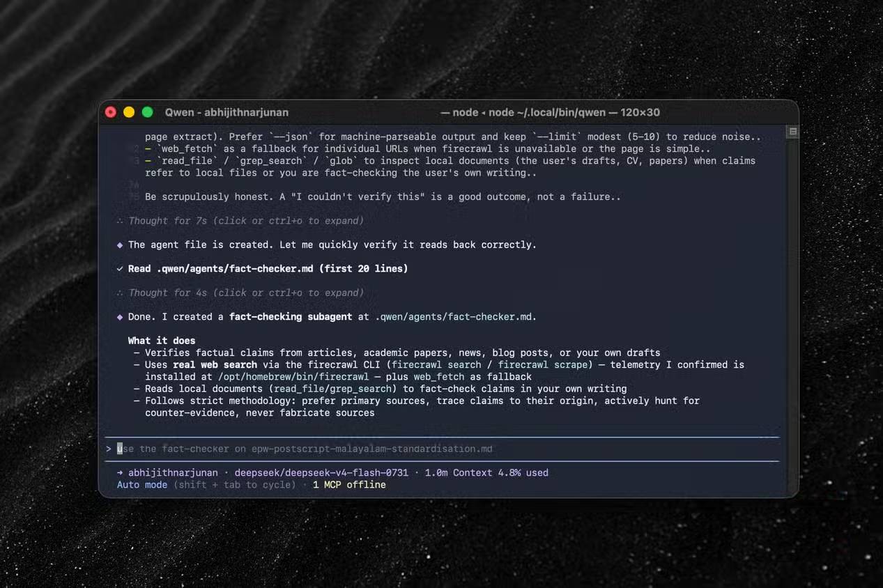Click the prompt chevron in the input line

(x=109, y=449)
